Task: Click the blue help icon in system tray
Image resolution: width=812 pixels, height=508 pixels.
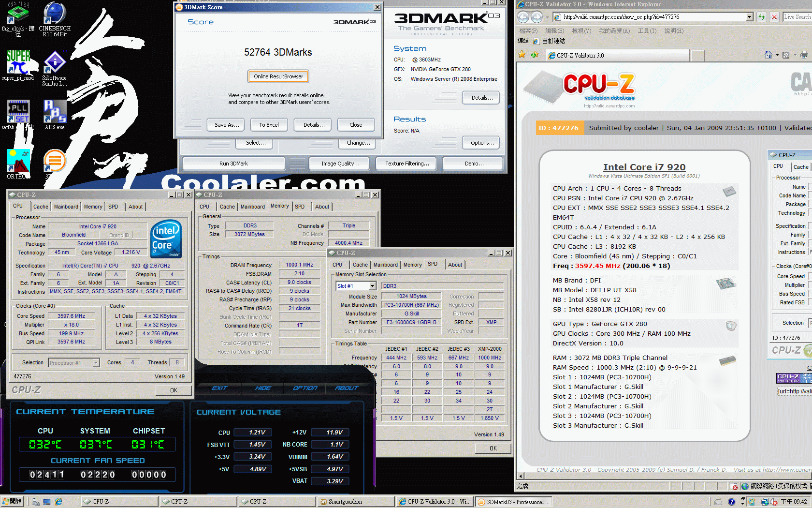Action: tap(731, 502)
